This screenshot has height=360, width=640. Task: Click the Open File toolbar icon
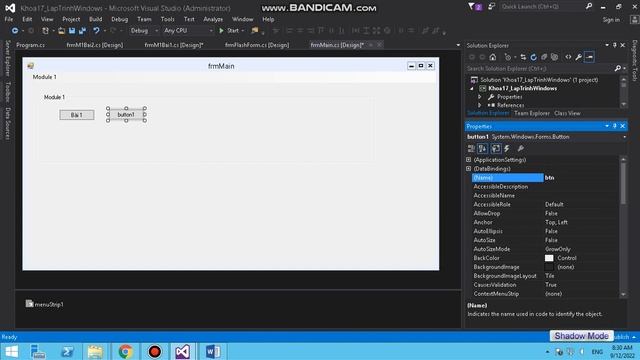[x=61, y=31]
